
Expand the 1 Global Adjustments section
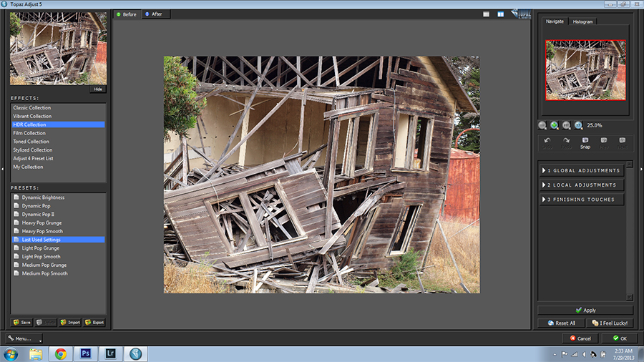click(x=581, y=171)
